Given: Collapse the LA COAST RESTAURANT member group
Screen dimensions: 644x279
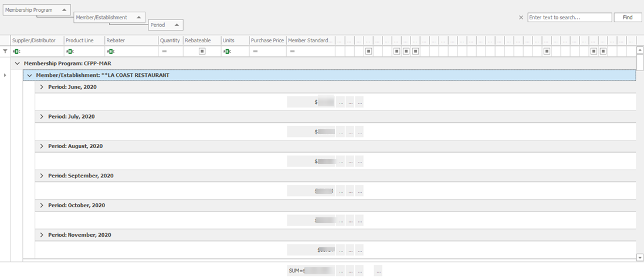Looking at the screenshot, I should [x=29, y=75].
